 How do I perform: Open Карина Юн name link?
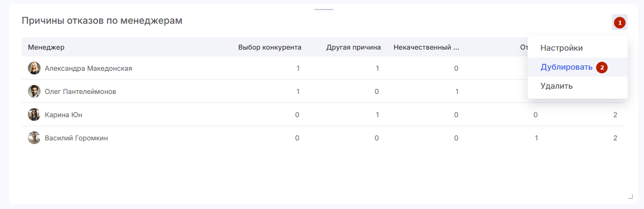tap(64, 115)
